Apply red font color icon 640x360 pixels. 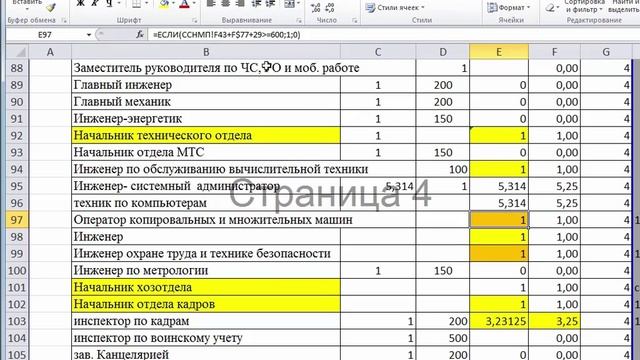[184, 4]
